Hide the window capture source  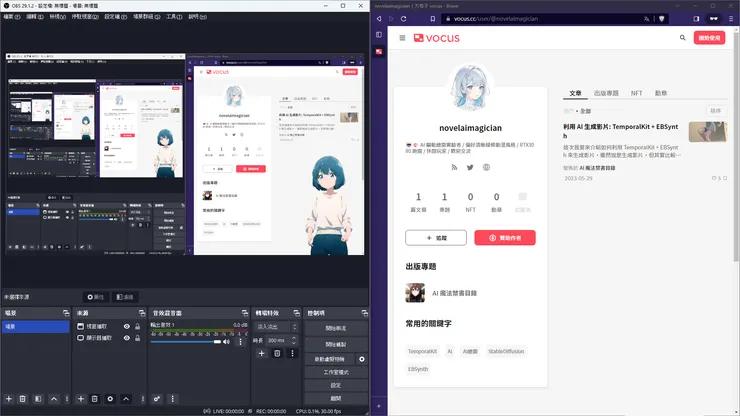(126, 326)
